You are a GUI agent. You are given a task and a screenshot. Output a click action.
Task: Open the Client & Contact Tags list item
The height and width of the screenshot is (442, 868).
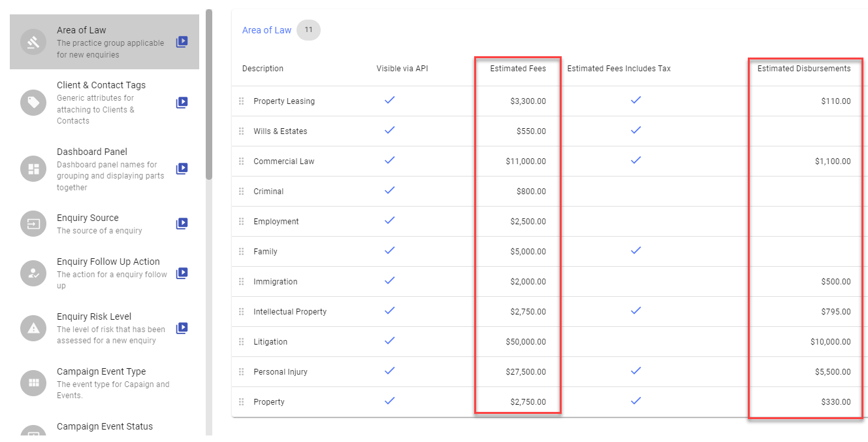point(101,86)
